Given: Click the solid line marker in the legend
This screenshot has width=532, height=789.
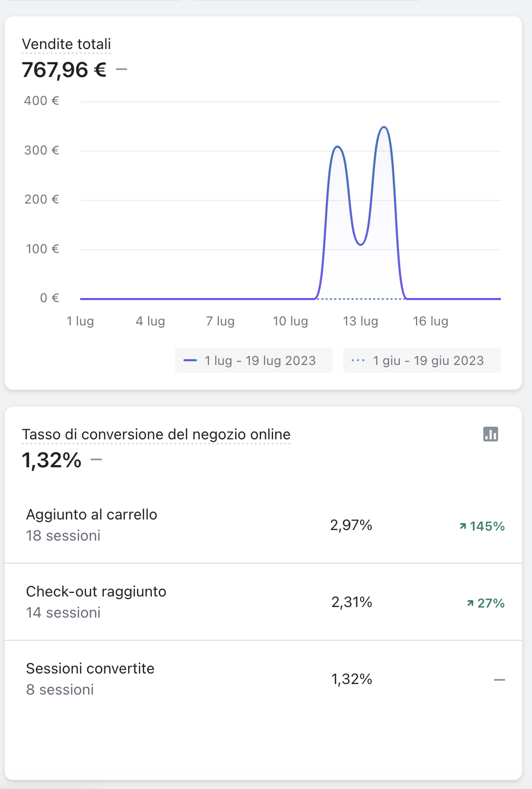Looking at the screenshot, I should point(190,361).
